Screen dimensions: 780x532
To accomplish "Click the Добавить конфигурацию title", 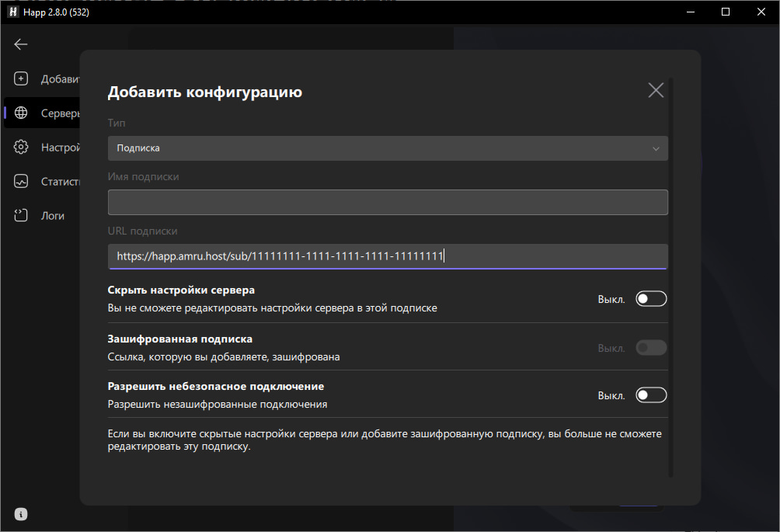I will point(205,92).
